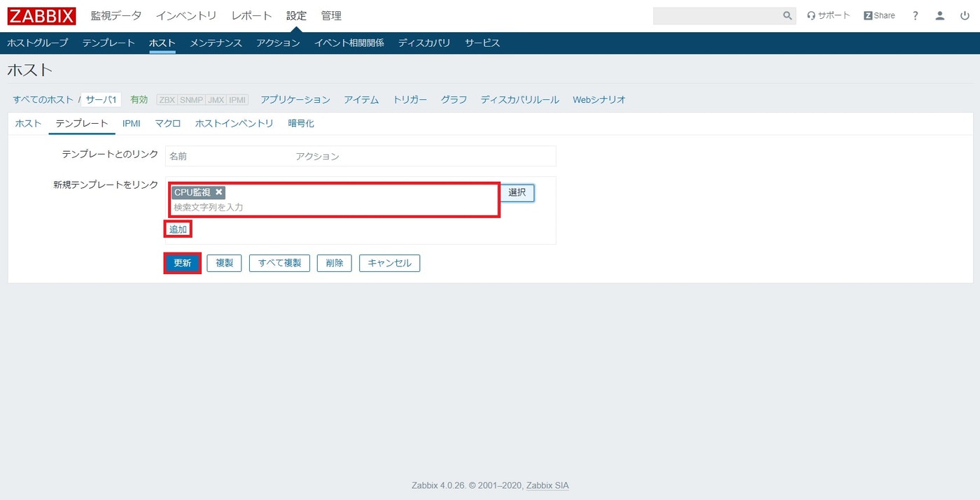Sign out using the power icon

click(x=965, y=15)
